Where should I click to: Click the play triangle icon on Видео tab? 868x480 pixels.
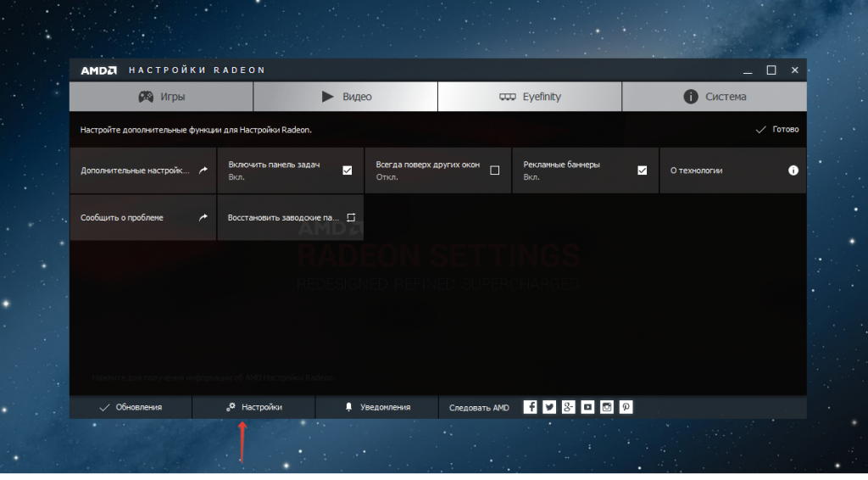coord(328,97)
